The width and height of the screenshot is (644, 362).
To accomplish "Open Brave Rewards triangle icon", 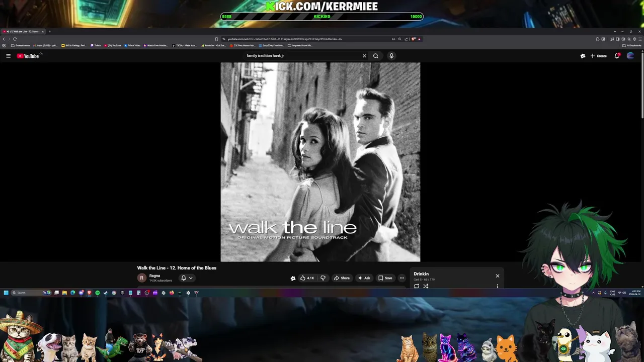I will [419, 39].
